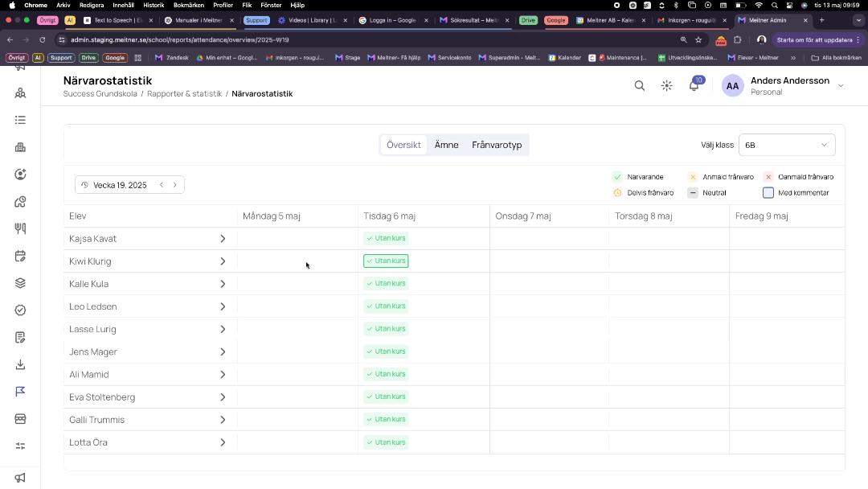Expand the Eva Stoltenberg row
Screen dimensions: 868x489
pos(223,397)
